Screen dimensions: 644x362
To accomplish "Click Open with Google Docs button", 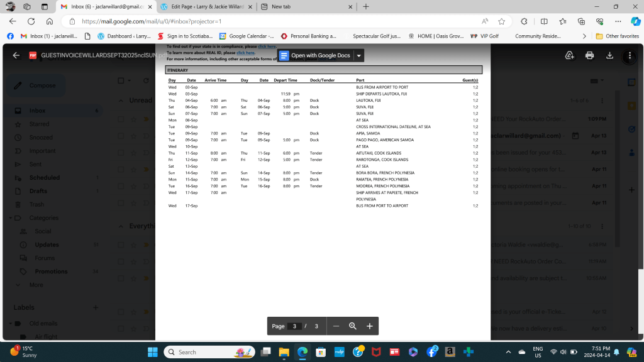I will (315, 55).
